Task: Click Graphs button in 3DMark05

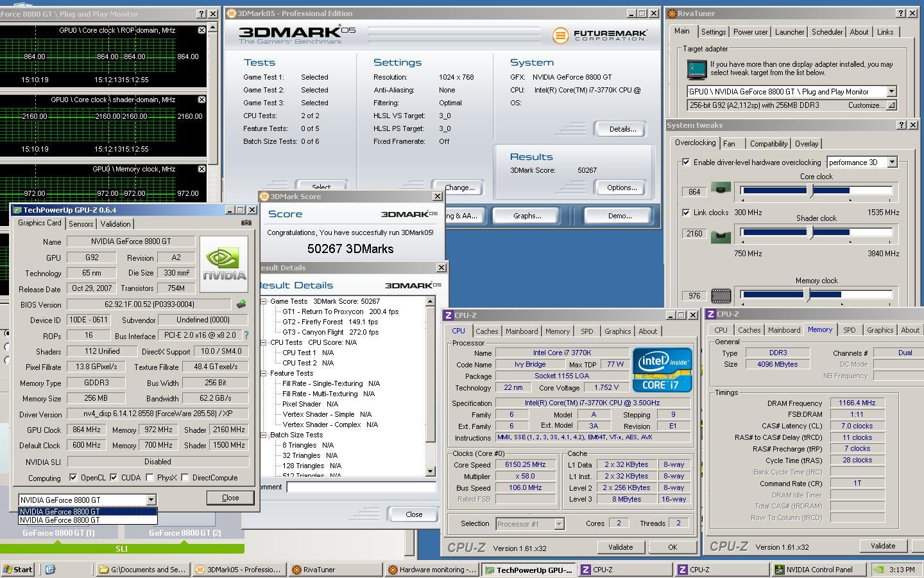Action: [527, 216]
